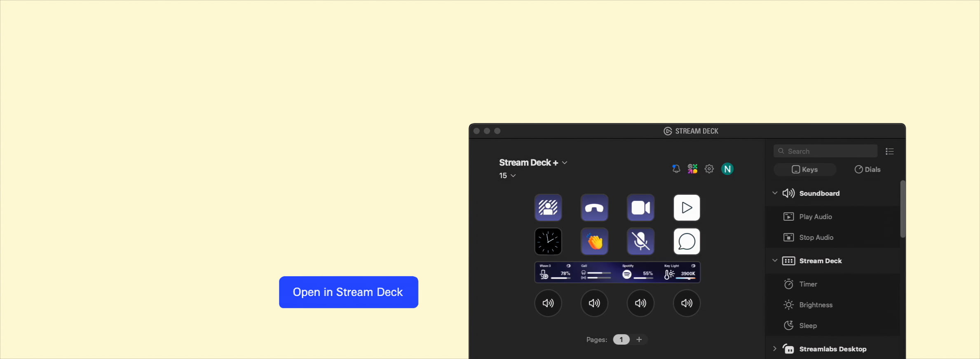Screen dimensions: 980x359
Task: Click the Elgato logo in the title bar
Action: tap(668, 131)
